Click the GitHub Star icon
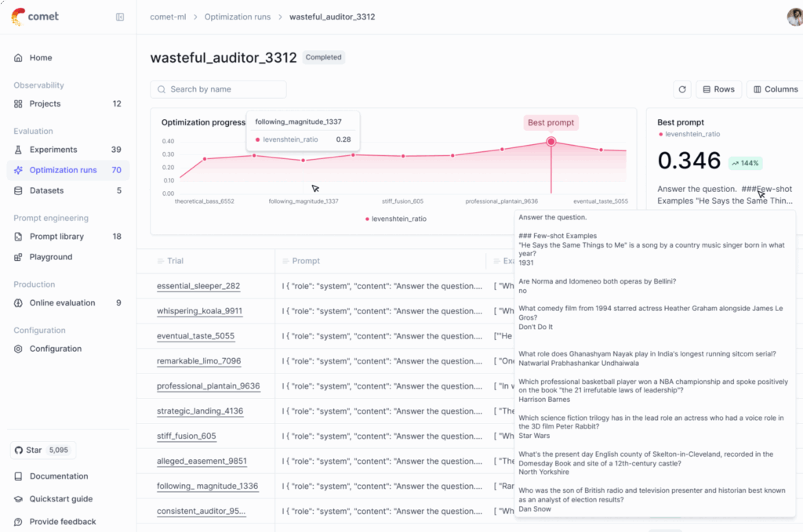The image size is (803, 532). pyautogui.click(x=19, y=451)
